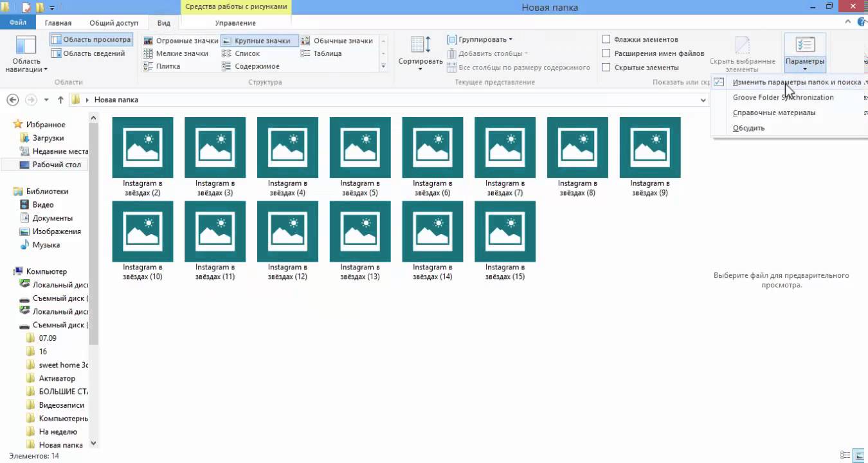
Task: Check the Скрытые элементы checkbox
Action: click(606, 68)
